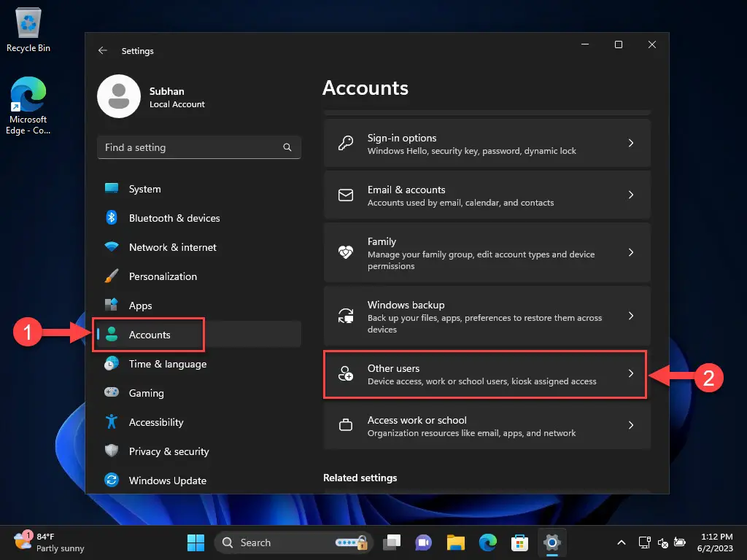Click the Time & language clock icon
747x560 pixels.
(112, 363)
